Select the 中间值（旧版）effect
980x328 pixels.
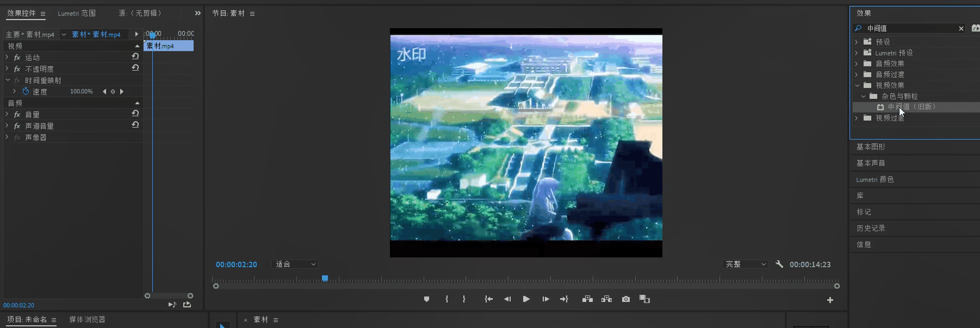click(913, 107)
